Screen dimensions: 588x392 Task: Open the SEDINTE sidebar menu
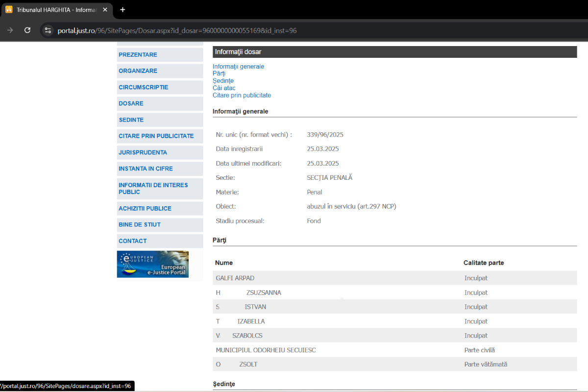[x=131, y=120]
